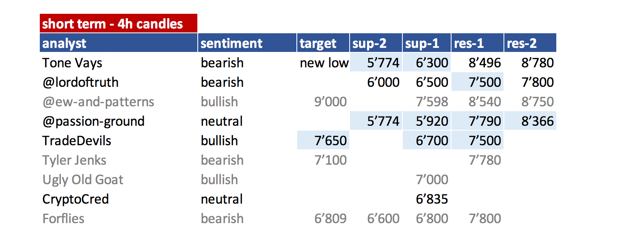Select the 7'598 sup-1 cell
The image size is (644, 245).
pos(432,102)
